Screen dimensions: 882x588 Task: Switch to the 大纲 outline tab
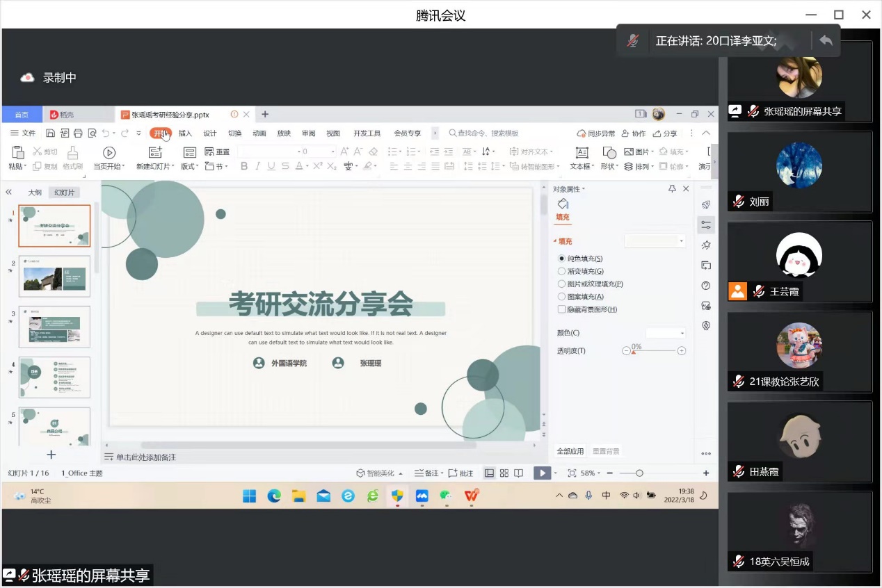pos(35,193)
